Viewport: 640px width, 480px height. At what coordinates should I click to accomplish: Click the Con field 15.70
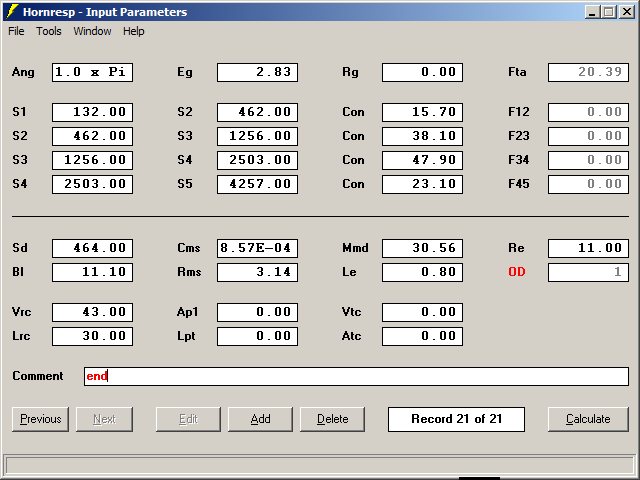coord(422,112)
